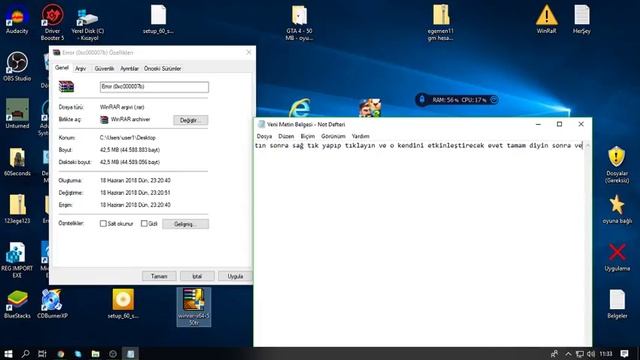Click the Not Defteri scrollbar up arrow
The image size is (640, 360).
coord(588,146)
